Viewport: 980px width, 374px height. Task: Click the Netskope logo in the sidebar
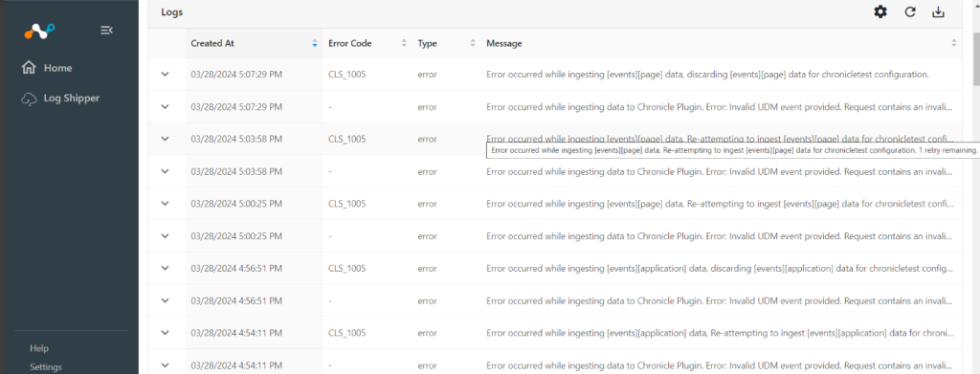click(x=40, y=31)
